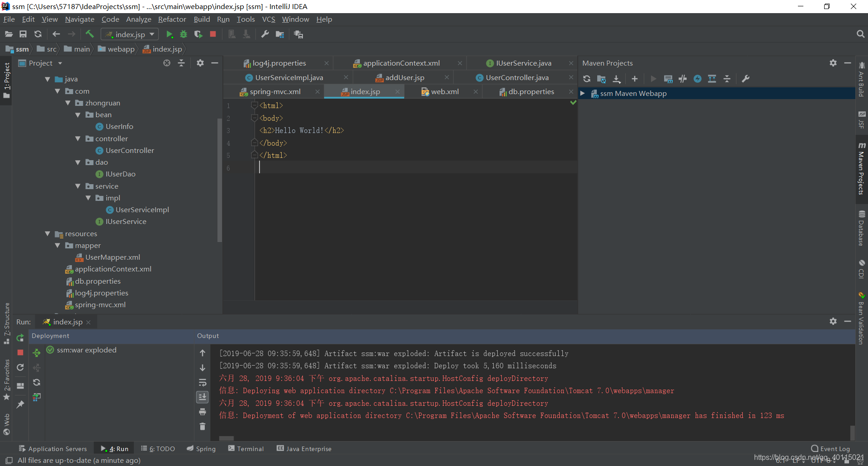The image size is (868, 466).
Task: Toggle scroll to end in console
Action: click(203, 397)
